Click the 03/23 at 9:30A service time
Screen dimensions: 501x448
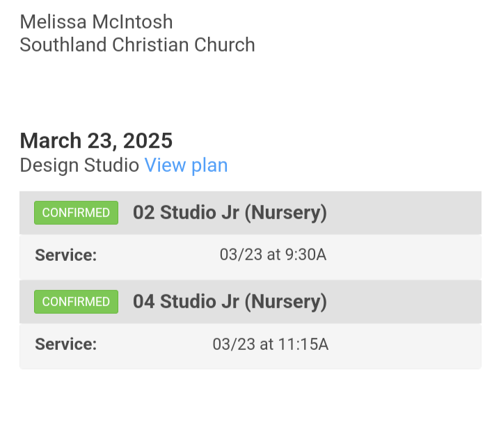click(273, 255)
